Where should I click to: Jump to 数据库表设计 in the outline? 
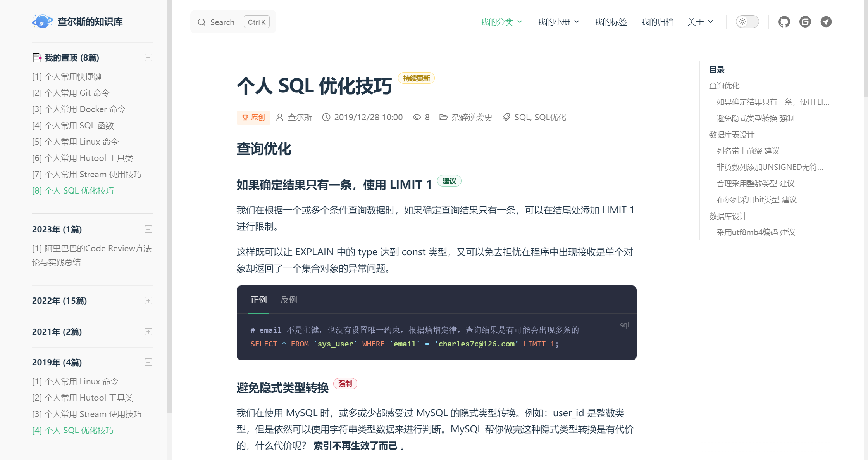pyautogui.click(x=731, y=135)
